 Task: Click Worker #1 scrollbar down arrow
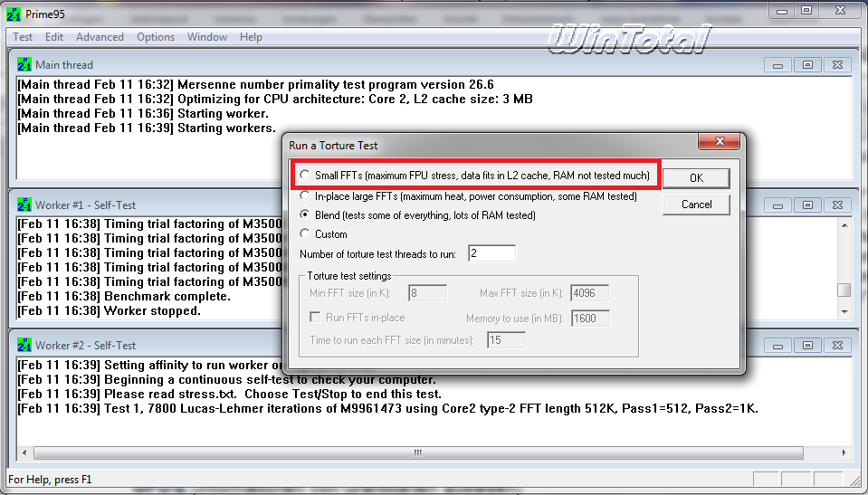(x=844, y=311)
